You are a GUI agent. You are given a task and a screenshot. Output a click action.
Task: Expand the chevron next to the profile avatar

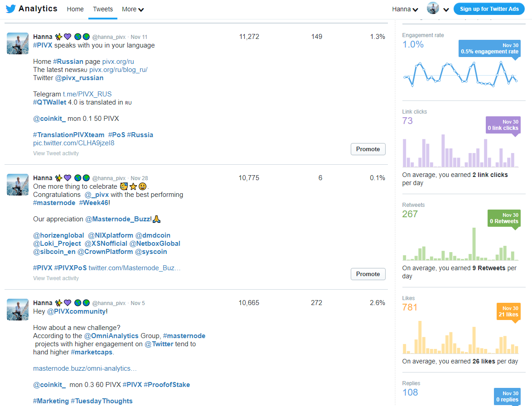446,10
